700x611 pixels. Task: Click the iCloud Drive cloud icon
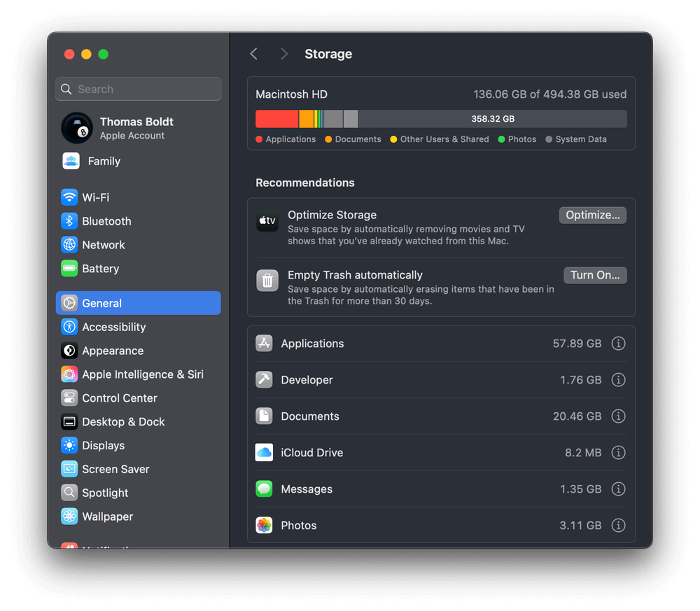pyautogui.click(x=264, y=453)
